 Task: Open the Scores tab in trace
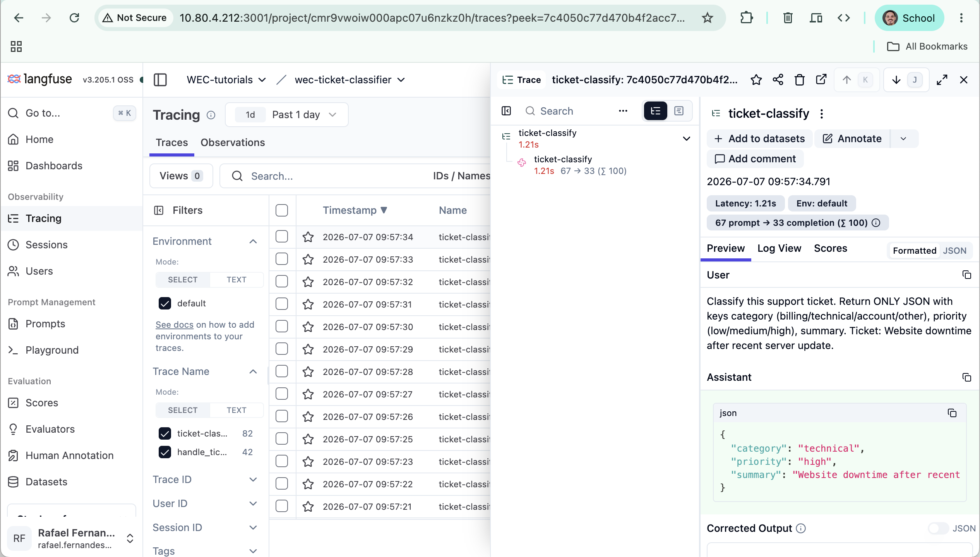click(831, 248)
